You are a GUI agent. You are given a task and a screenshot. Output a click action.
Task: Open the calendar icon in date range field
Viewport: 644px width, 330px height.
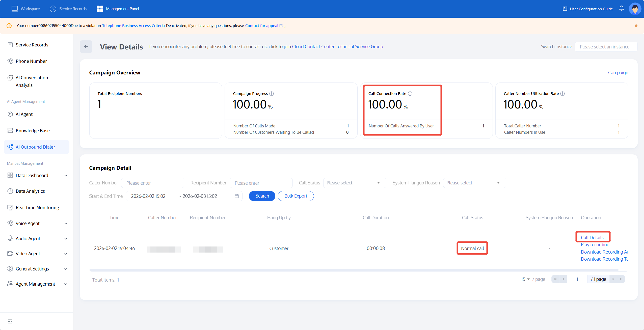[236, 196]
